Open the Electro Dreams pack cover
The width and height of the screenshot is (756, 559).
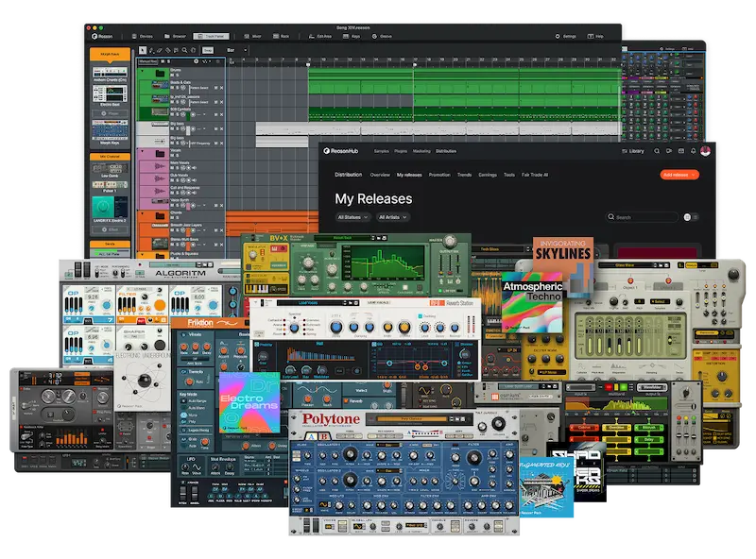pos(249,402)
